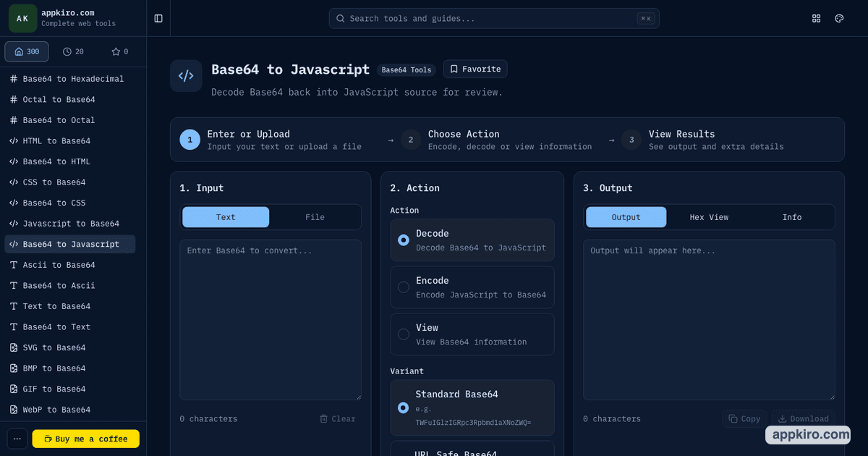The width and height of the screenshot is (868, 456).
Task: Click the code icon beside HTML to Base64
Action: pos(14,141)
